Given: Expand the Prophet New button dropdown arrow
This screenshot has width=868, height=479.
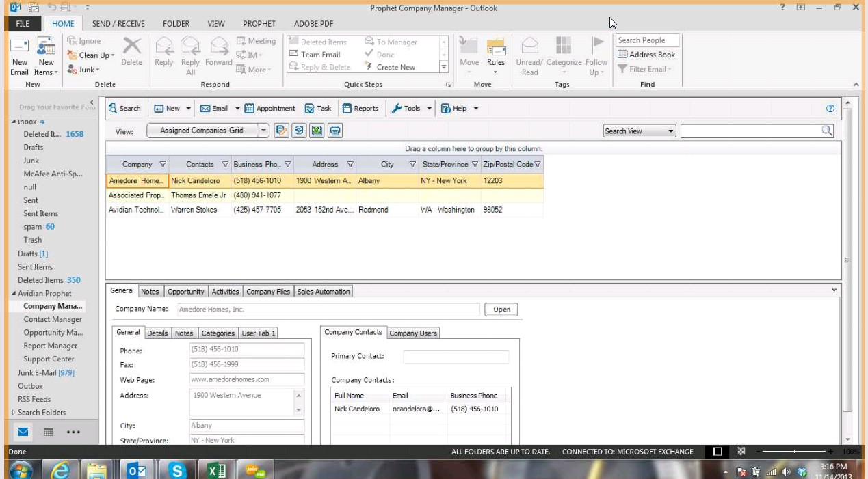Looking at the screenshot, I should pyautogui.click(x=188, y=108).
